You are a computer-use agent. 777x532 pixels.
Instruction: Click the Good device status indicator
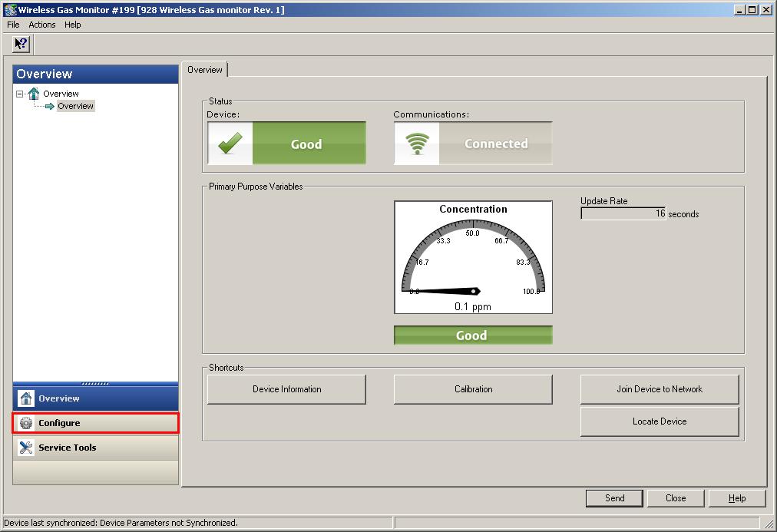pyautogui.click(x=309, y=144)
